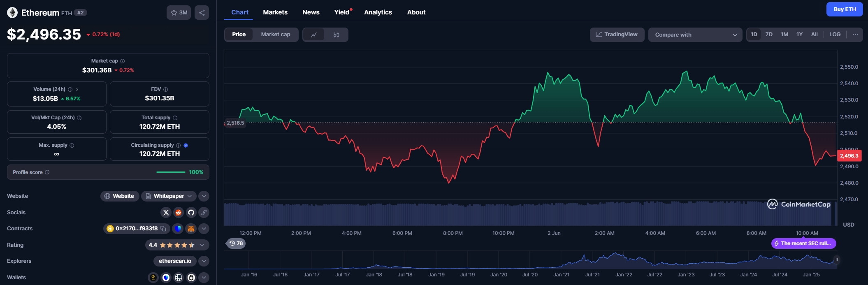Add token to MetaMask via fox icon

(191, 229)
